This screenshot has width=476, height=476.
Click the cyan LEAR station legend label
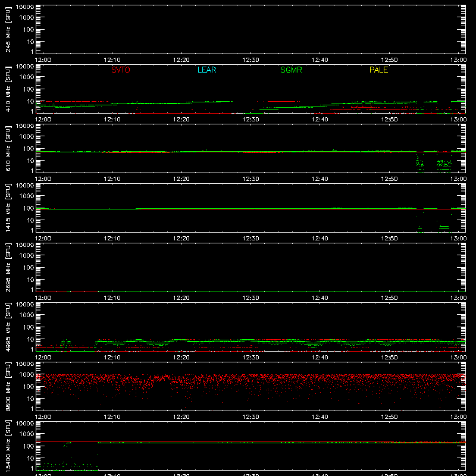[x=206, y=70]
